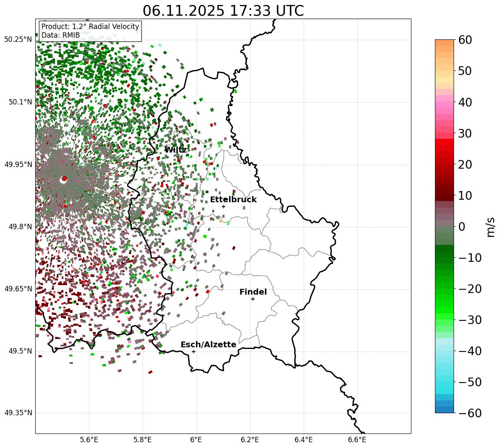Click the bright green colorbar segment near −27
The height and width of the screenshot is (448, 500).
pos(444,310)
